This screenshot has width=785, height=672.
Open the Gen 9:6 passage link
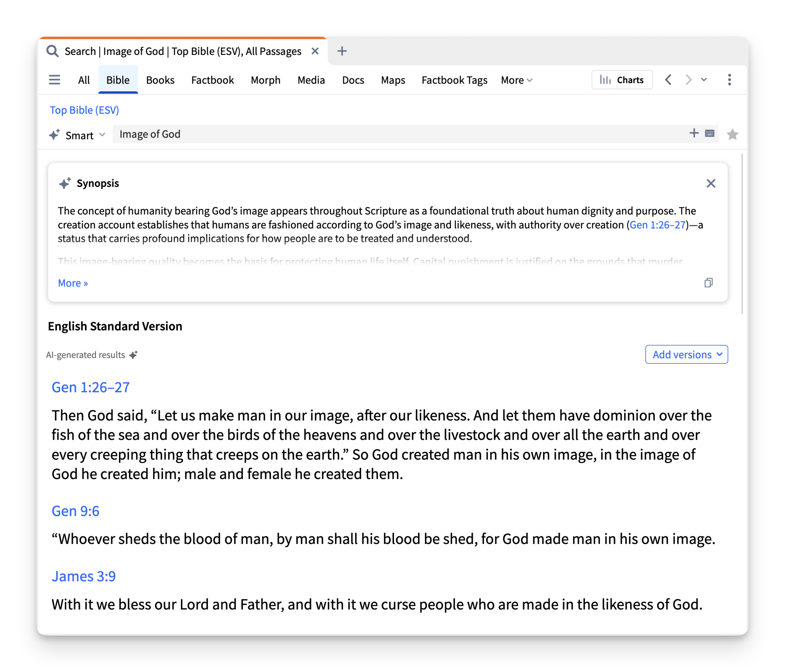75,511
